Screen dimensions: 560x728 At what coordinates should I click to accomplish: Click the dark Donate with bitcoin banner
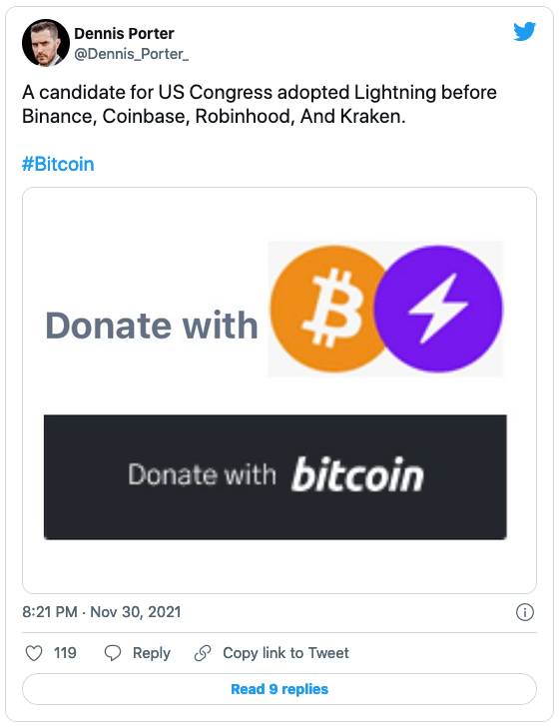point(276,477)
